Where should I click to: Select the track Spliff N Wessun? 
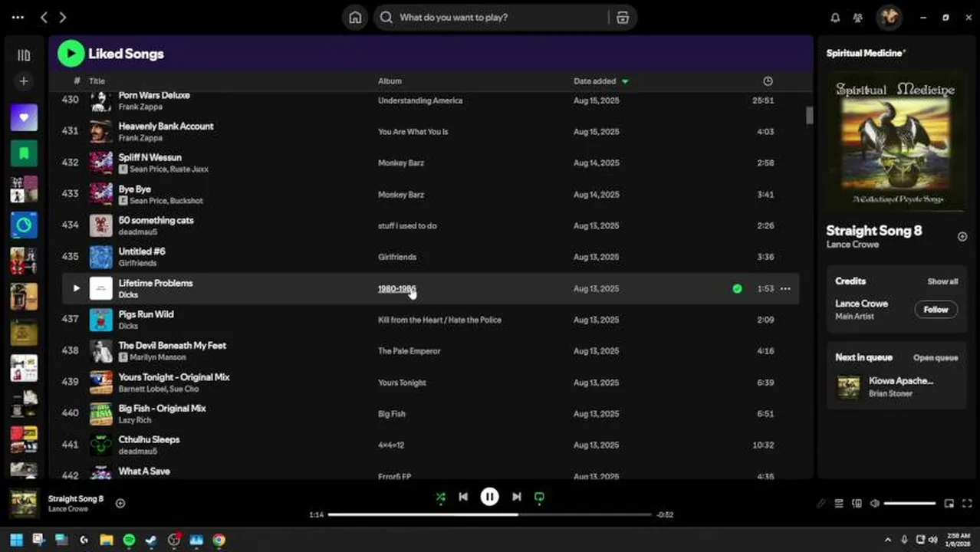click(150, 157)
